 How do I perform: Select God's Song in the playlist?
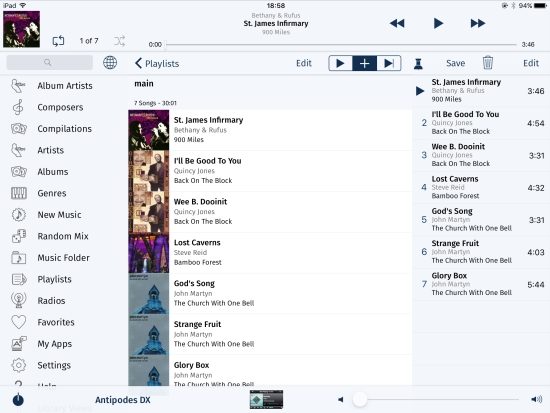270,294
